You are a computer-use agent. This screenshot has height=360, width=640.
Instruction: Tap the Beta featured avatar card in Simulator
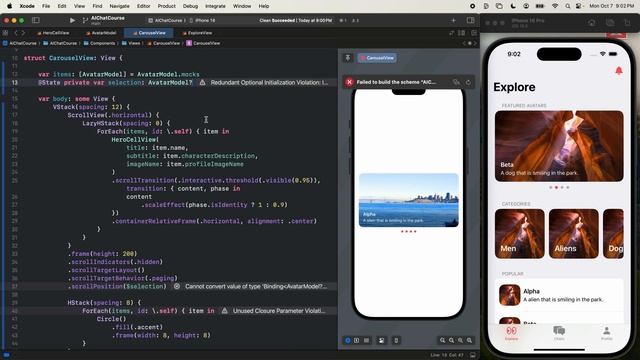pos(559,146)
